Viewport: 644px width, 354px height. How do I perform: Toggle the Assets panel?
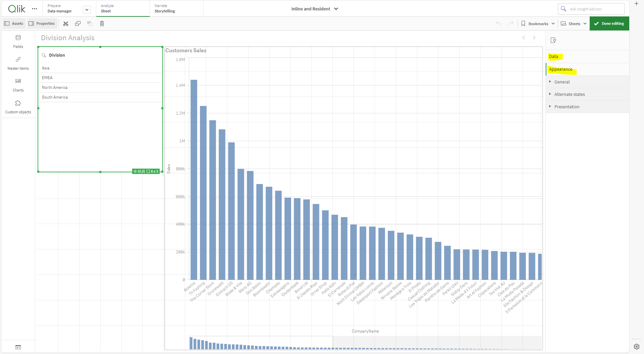coord(14,23)
